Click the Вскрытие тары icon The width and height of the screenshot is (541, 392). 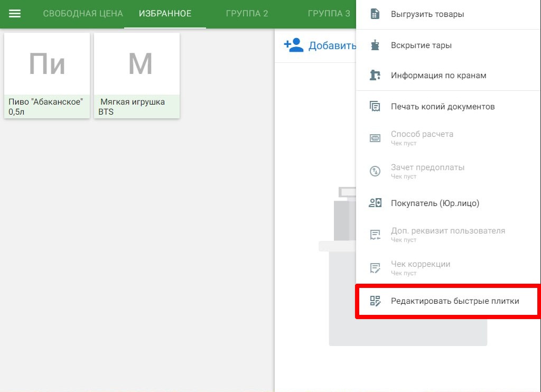tap(375, 45)
